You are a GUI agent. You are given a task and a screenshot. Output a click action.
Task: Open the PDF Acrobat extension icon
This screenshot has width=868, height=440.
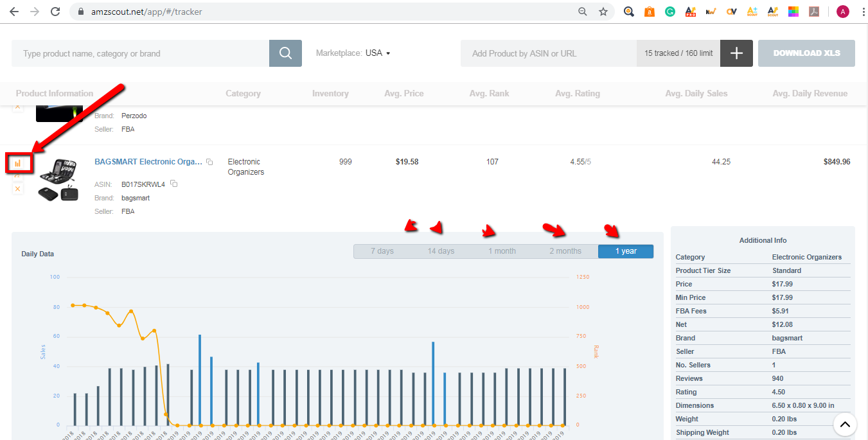814,12
